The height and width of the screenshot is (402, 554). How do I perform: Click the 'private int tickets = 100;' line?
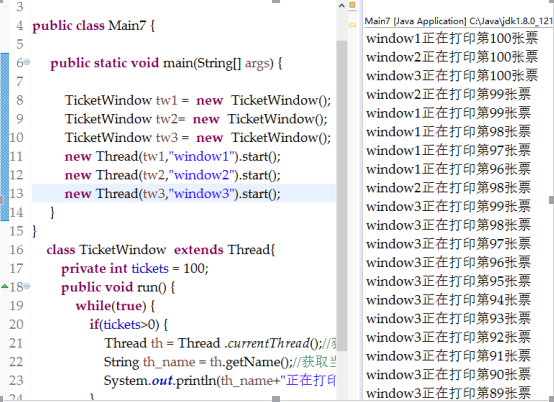[135, 268]
